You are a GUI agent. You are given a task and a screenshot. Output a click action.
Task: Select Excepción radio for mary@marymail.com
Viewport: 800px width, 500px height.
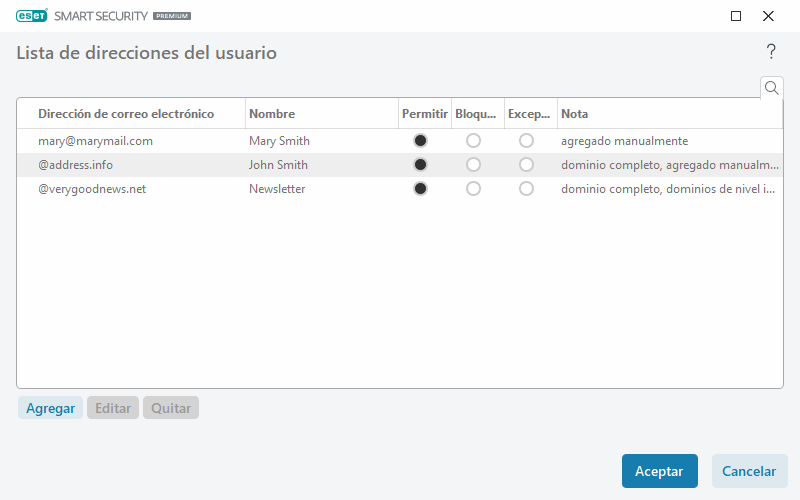(x=526, y=141)
